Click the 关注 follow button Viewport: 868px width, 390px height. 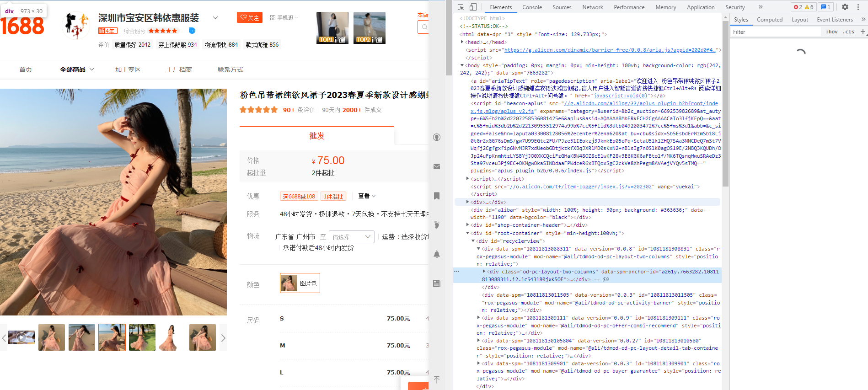pos(250,18)
